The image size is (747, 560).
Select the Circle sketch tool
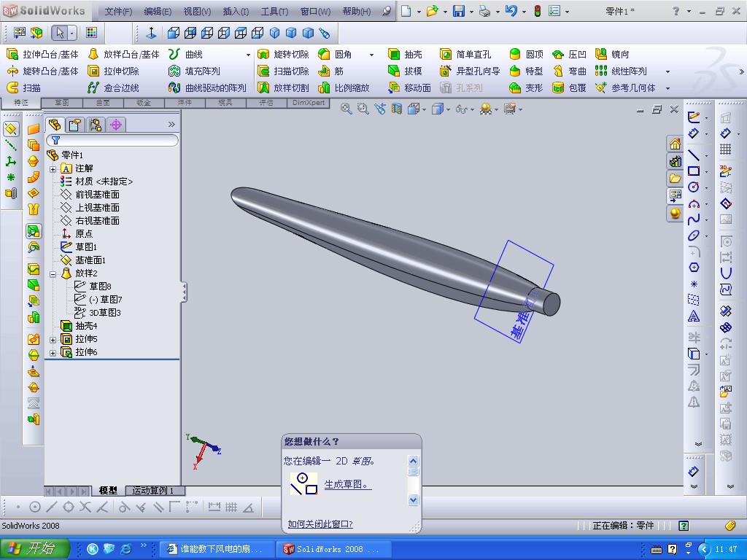tap(694, 187)
